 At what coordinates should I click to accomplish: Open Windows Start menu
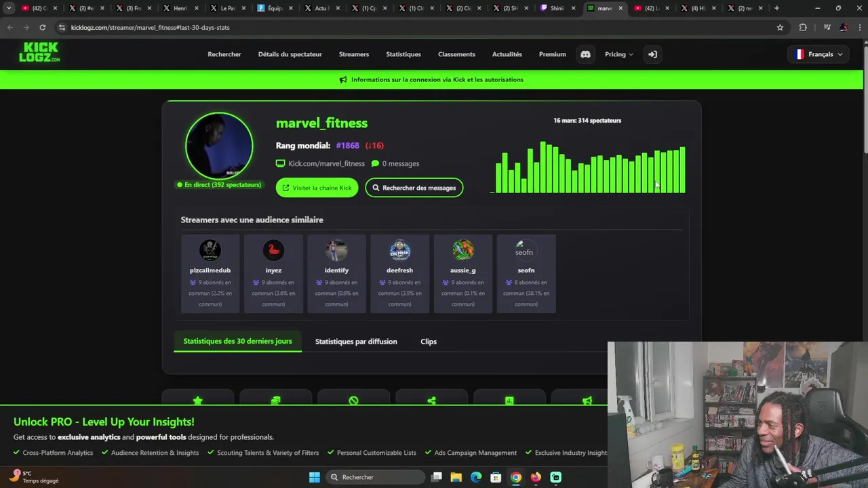(315, 477)
